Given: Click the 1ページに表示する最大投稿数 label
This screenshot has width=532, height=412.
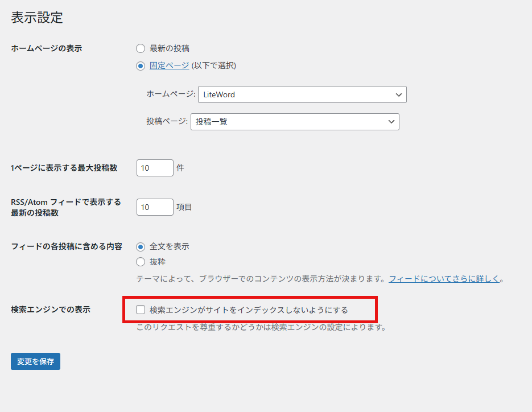Looking at the screenshot, I should point(64,168).
